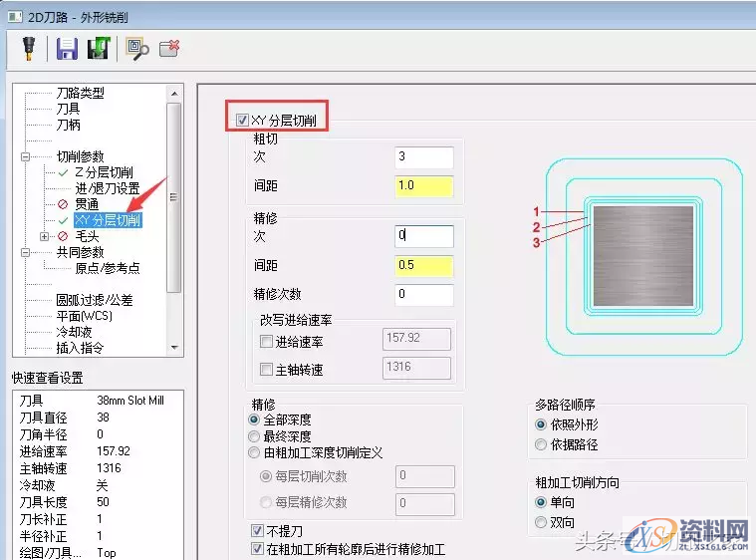Click the 冷却液 value 关
This screenshot has height=560, width=756.
(103, 485)
